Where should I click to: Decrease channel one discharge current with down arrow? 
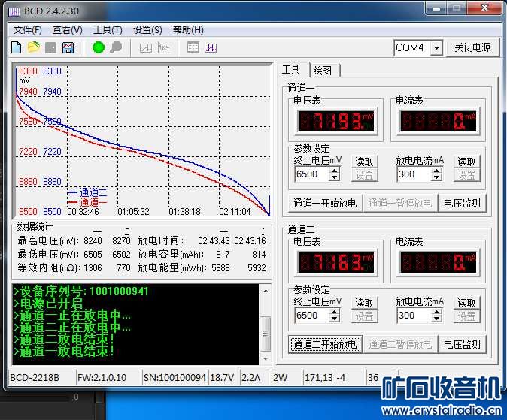tap(437, 177)
